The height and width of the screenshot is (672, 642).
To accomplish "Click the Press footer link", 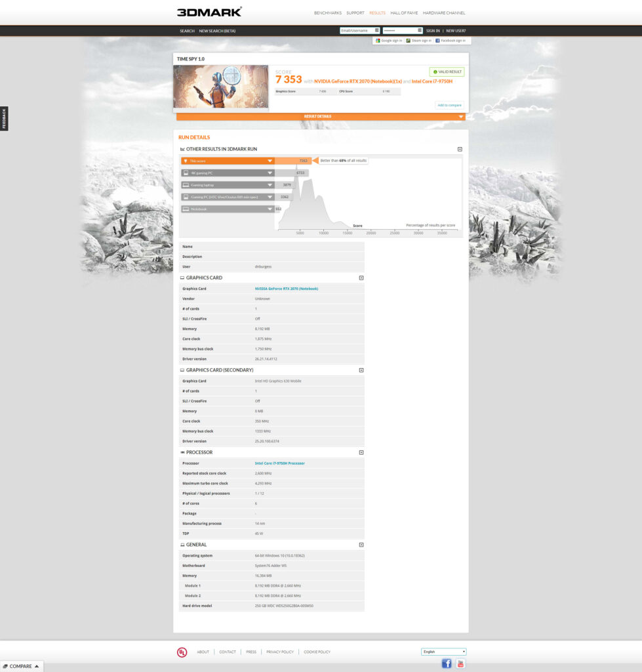I will 251,652.
